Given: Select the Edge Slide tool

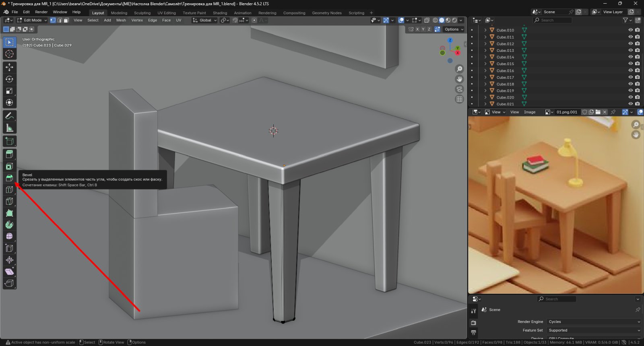Looking at the screenshot, I should click(x=10, y=248).
